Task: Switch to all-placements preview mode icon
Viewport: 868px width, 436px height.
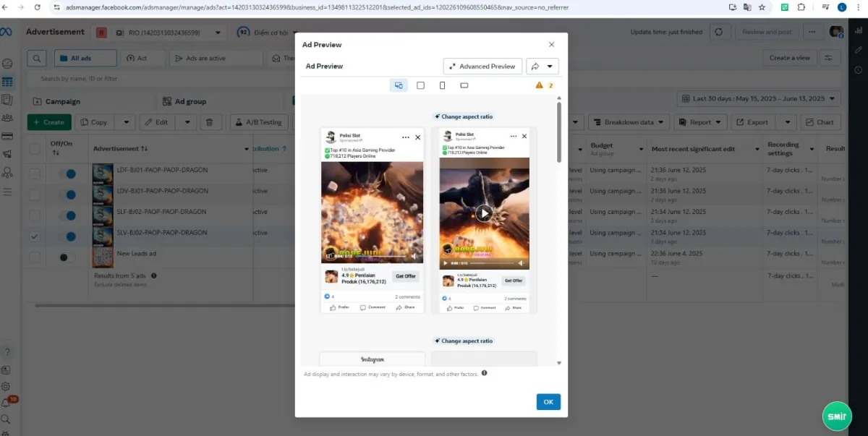Action: tap(399, 85)
